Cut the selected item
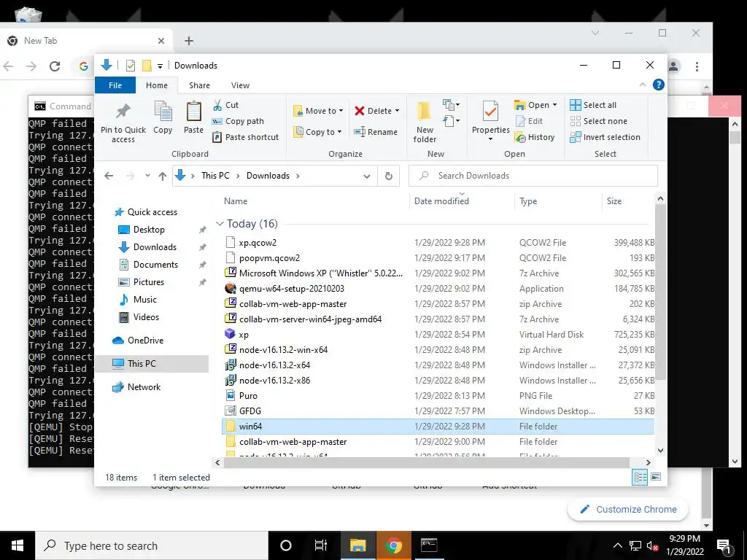The width and height of the screenshot is (747, 560). pos(225,105)
